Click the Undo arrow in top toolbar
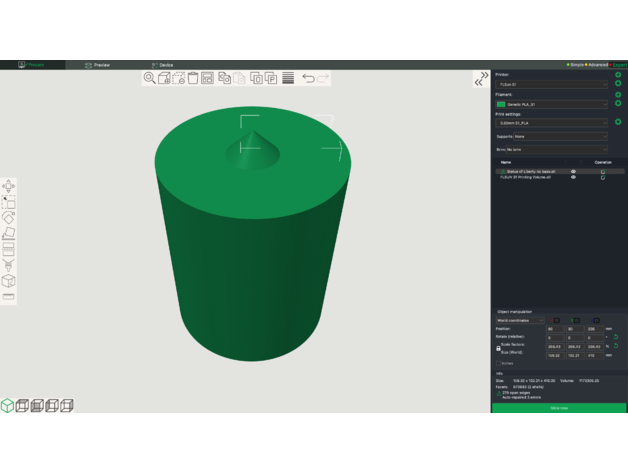628x472 pixels. [x=308, y=78]
